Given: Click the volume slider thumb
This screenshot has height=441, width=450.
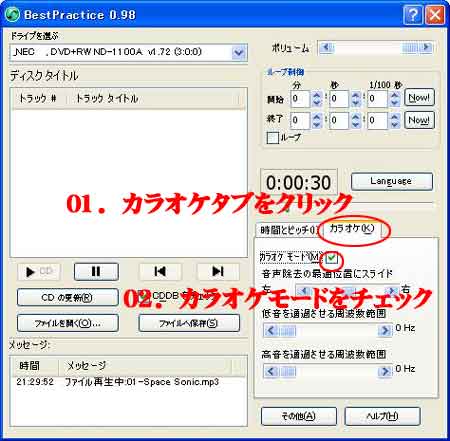Looking at the screenshot, I should (410, 48).
